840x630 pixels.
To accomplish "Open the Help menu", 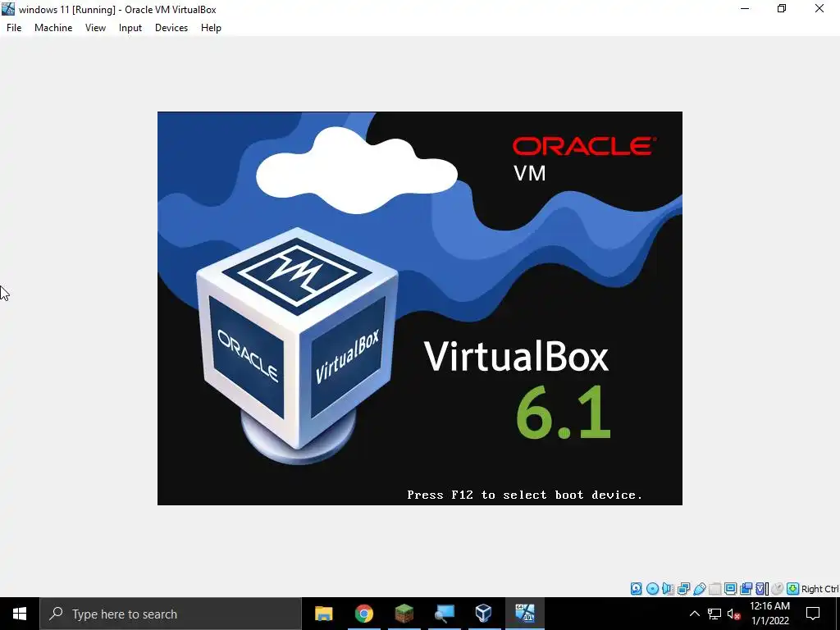I will 211,28.
